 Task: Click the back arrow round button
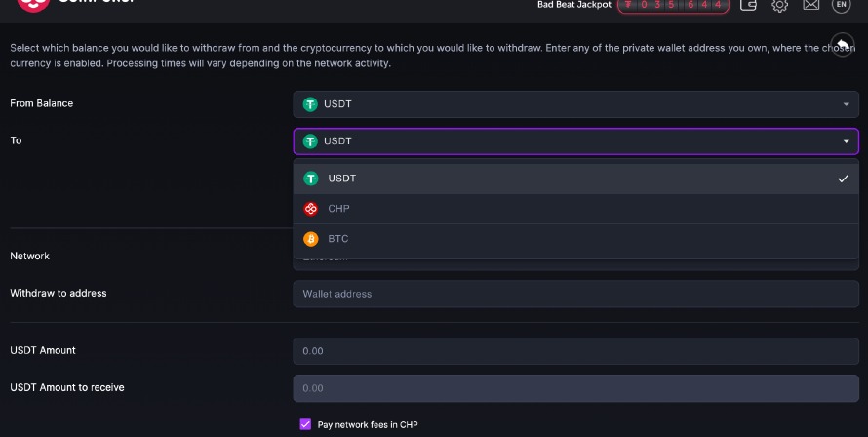842,45
